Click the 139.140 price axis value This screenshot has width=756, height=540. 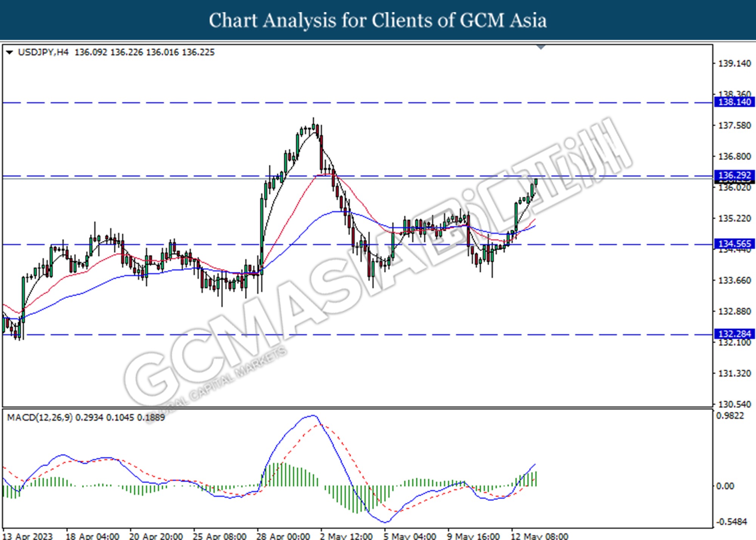click(734, 64)
